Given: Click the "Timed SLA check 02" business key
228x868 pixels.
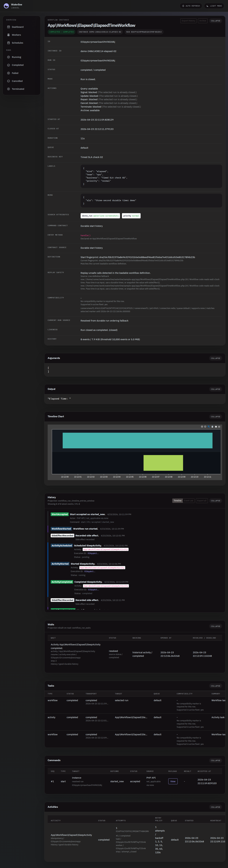Looking at the screenshot, I should [x=92, y=157].
